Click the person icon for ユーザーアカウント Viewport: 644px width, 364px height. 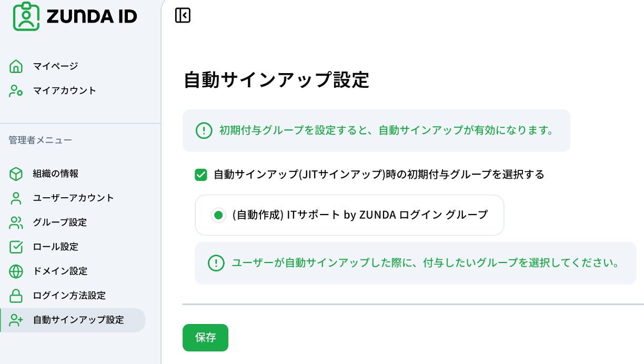(x=16, y=198)
